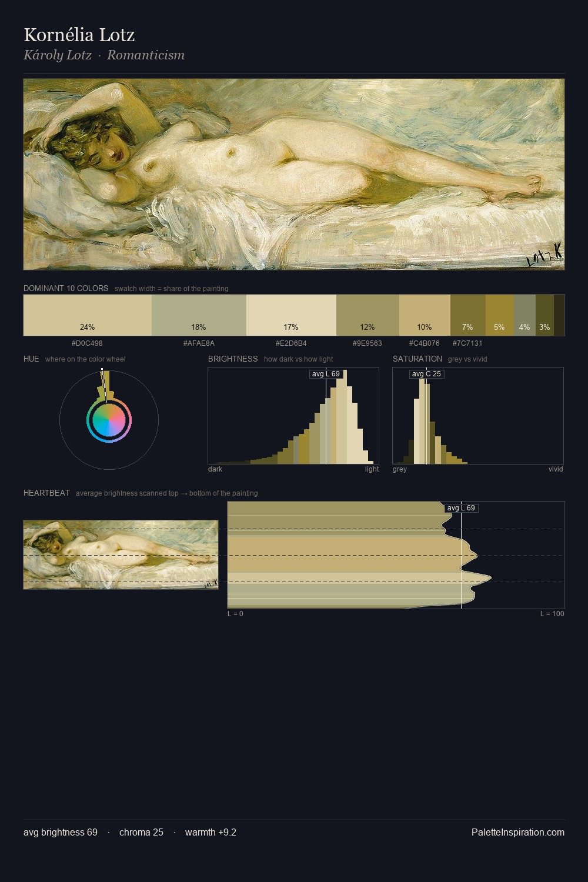
Task: Click the 7% dark olive swatch
Action: click(x=468, y=315)
